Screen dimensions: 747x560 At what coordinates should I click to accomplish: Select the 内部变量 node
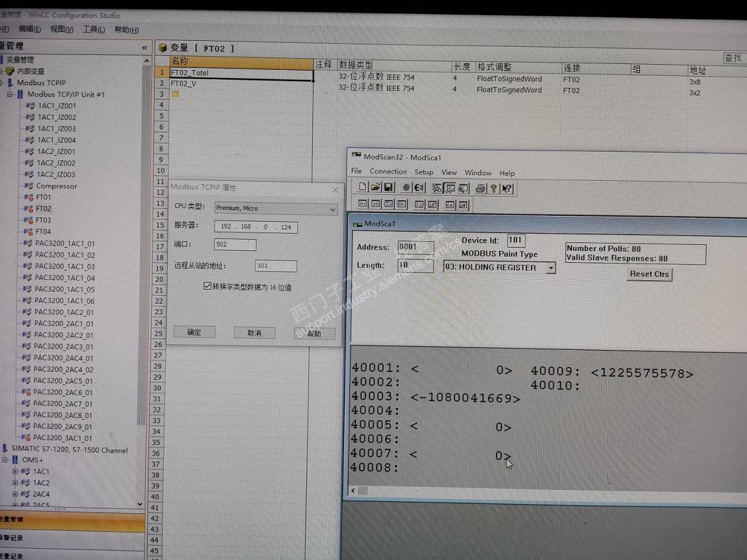pos(30,71)
